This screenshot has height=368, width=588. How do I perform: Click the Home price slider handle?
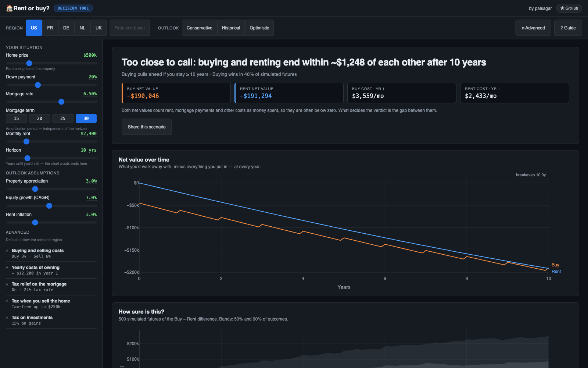[29, 63]
